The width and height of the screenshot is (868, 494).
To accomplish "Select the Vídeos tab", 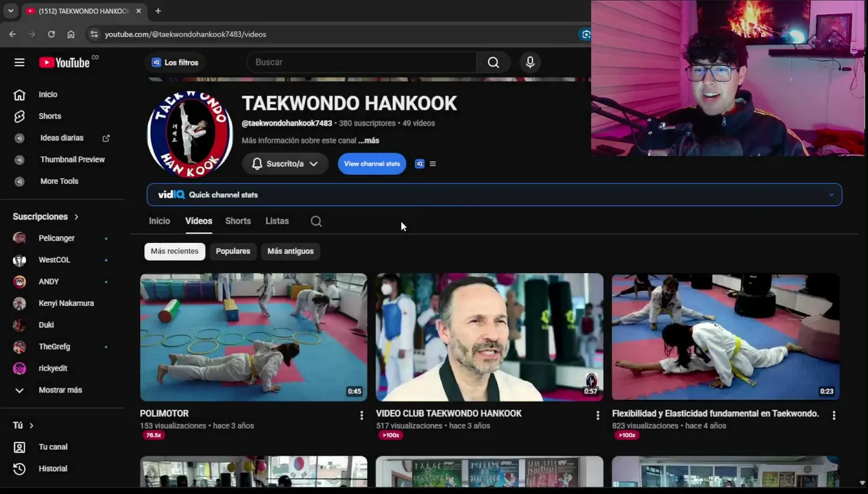I will tap(198, 221).
